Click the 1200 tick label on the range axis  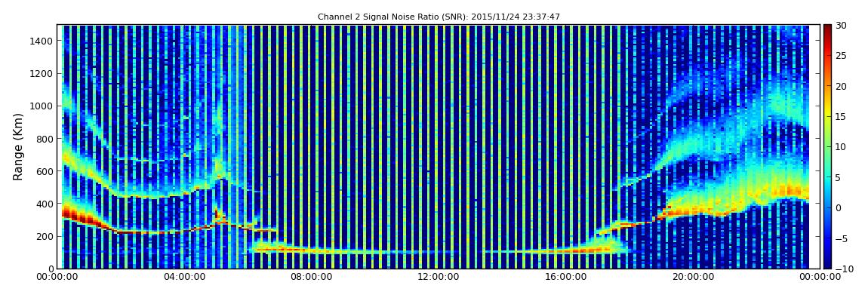click(42, 74)
